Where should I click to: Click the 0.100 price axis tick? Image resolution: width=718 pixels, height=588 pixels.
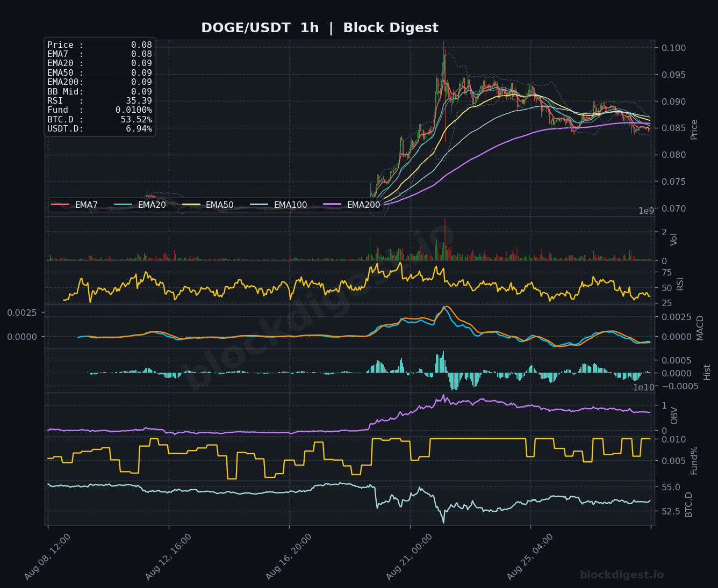pyautogui.click(x=674, y=48)
